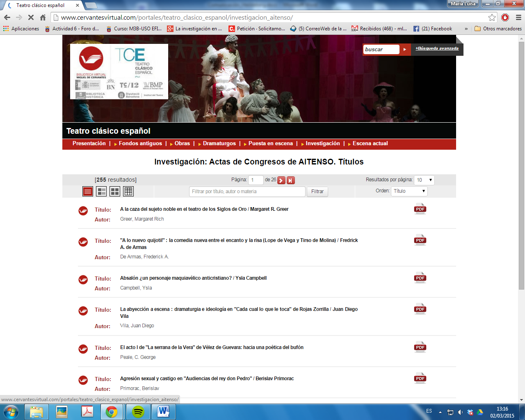Open the Aplicaciones bookmark

coord(21,29)
